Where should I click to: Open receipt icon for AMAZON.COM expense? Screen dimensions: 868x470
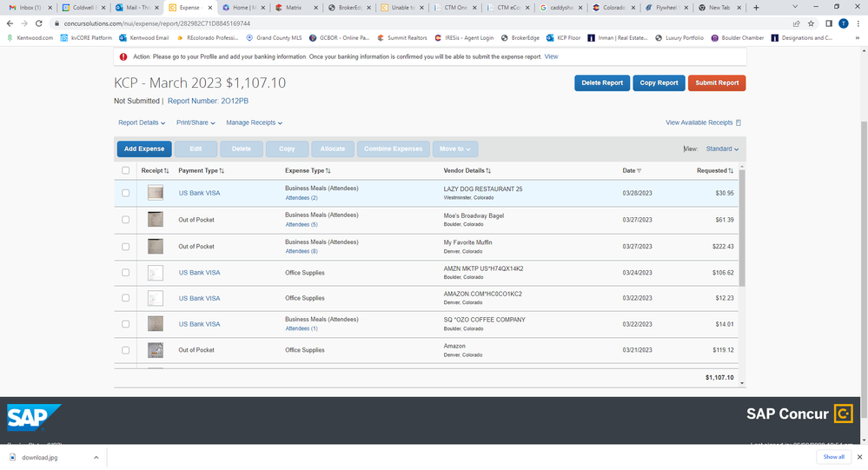click(x=155, y=298)
